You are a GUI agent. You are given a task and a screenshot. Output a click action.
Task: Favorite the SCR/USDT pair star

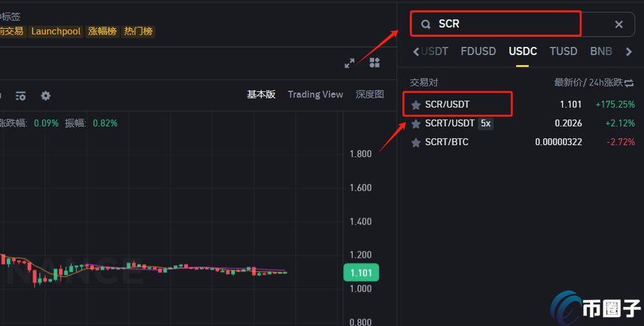click(415, 105)
